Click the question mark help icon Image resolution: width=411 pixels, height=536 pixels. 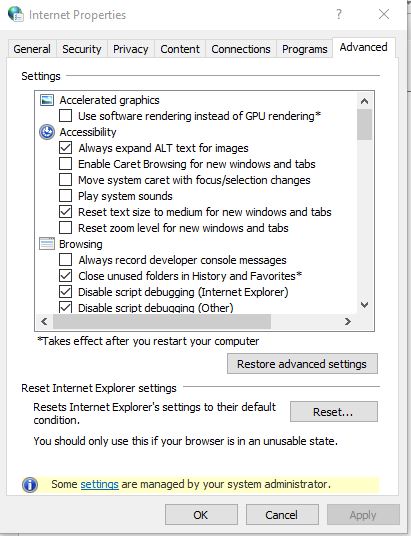pos(339,14)
